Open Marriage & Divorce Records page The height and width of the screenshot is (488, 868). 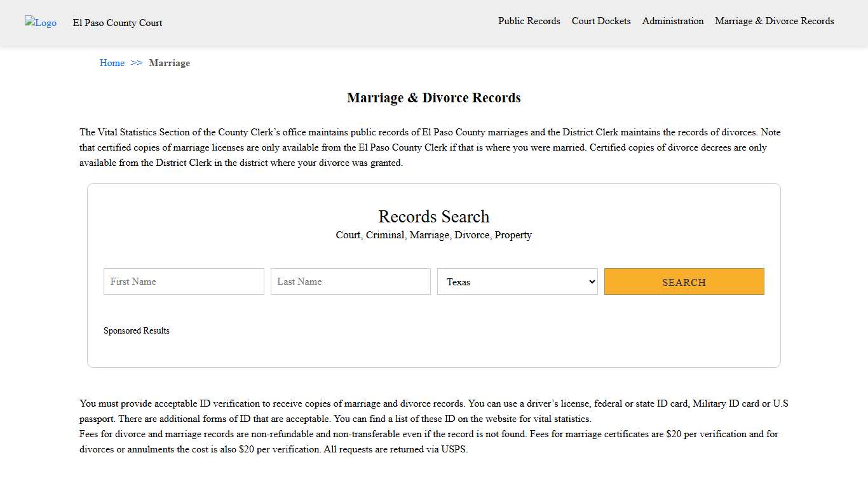pos(774,21)
